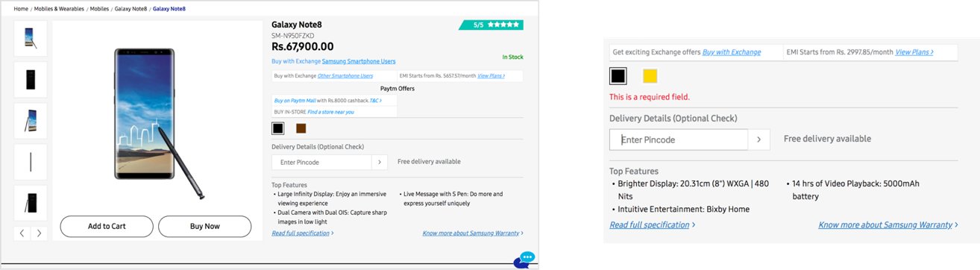Click the Buy Now button
The height and width of the screenshot is (270, 980).
tap(205, 226)
